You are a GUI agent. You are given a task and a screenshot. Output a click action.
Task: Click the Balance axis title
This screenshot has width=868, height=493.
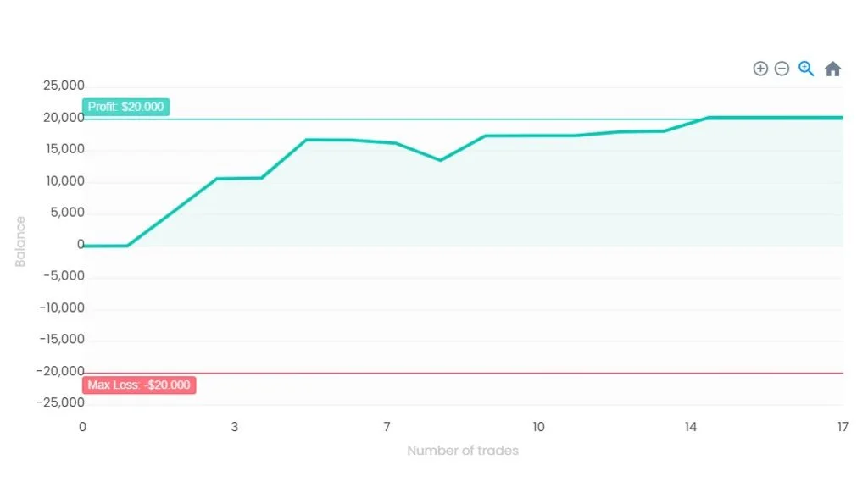(x=20, y=241)
